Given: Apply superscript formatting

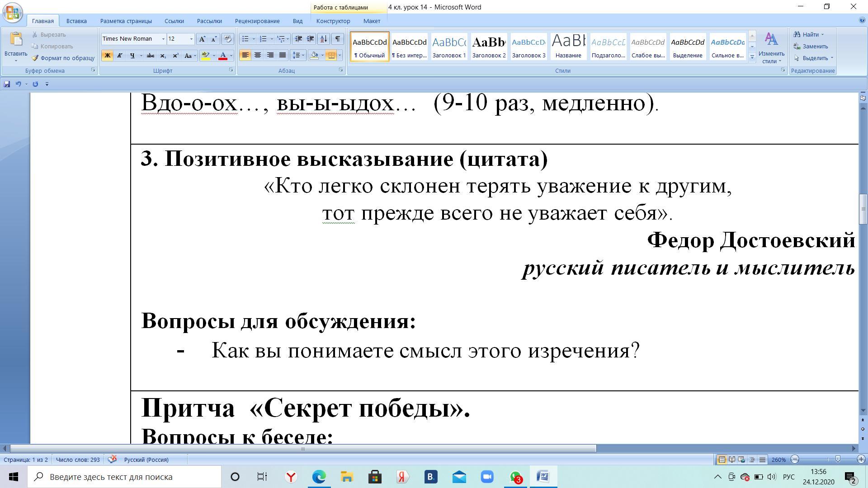Looking at the screenshot, I should click(175, 56).
